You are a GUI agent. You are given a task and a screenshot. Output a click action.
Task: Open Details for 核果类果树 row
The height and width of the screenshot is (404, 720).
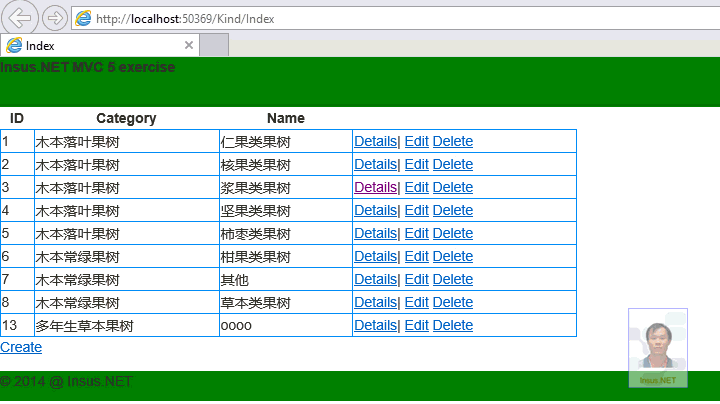pyautogui.click(x=375, y=164)
